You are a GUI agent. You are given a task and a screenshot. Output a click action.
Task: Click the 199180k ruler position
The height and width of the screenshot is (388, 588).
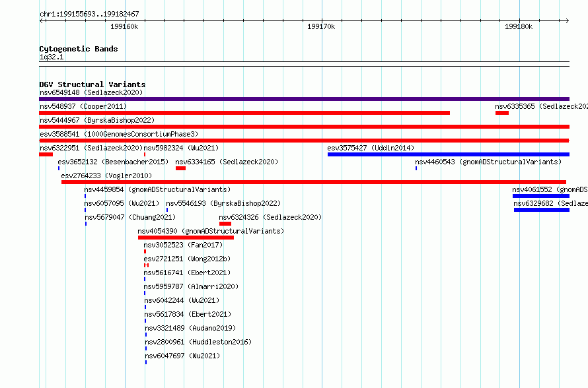519,26
